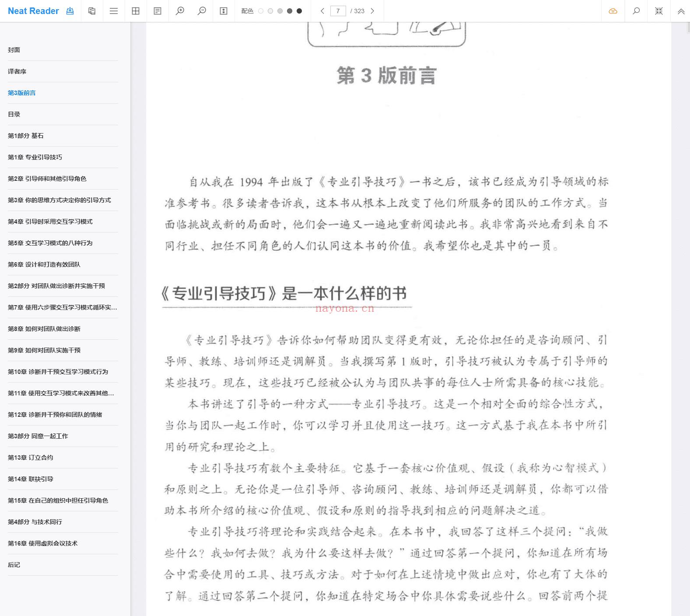Jump to 第4部分 与技术同行
The width and height of the screenshot is (690, 616).
coord(63,522)
